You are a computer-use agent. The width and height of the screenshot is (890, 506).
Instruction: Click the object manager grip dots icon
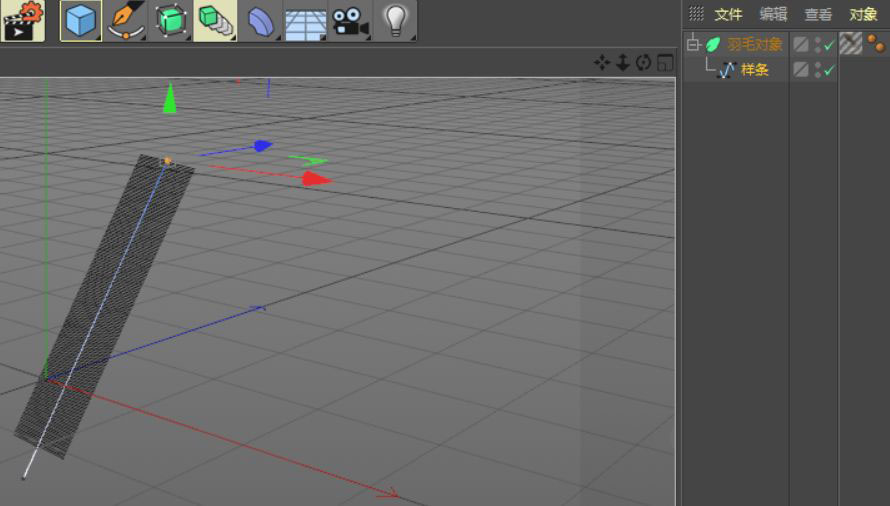pyautogui.click(x=696, y=14)
